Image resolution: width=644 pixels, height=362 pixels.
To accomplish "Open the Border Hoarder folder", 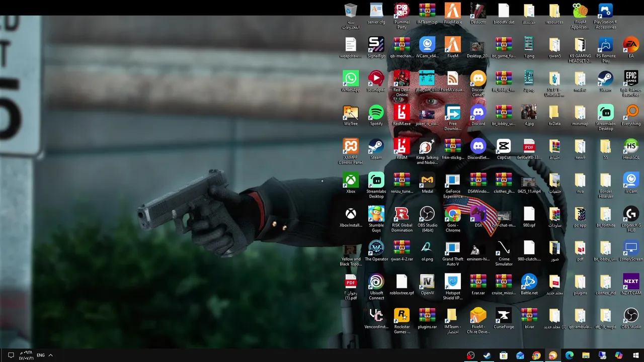I will [x=605, y=185].
